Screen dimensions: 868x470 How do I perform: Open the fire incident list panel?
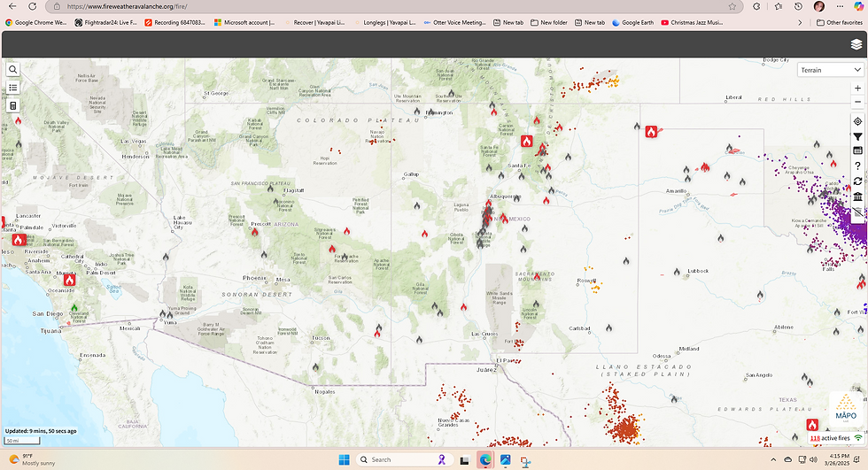pyautogui.click(x=12, y=88)
